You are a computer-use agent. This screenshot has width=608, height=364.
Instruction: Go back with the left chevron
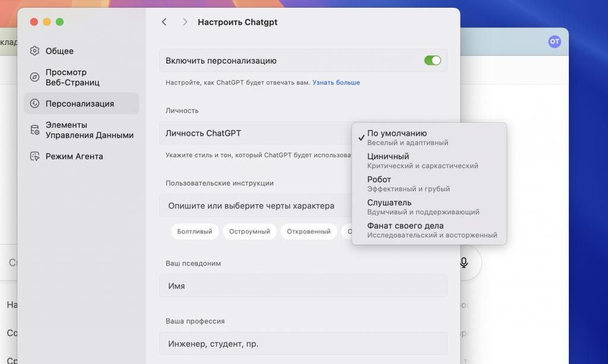(164, 22)
